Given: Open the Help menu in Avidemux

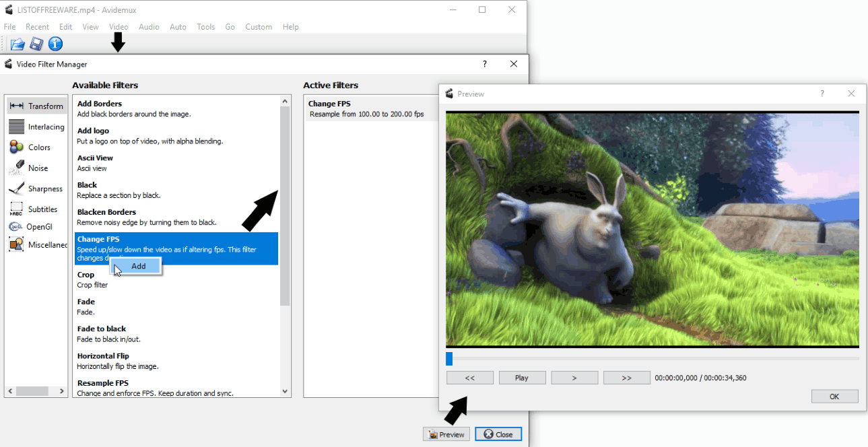Looking at the screenshot, I should click(291, 27).
